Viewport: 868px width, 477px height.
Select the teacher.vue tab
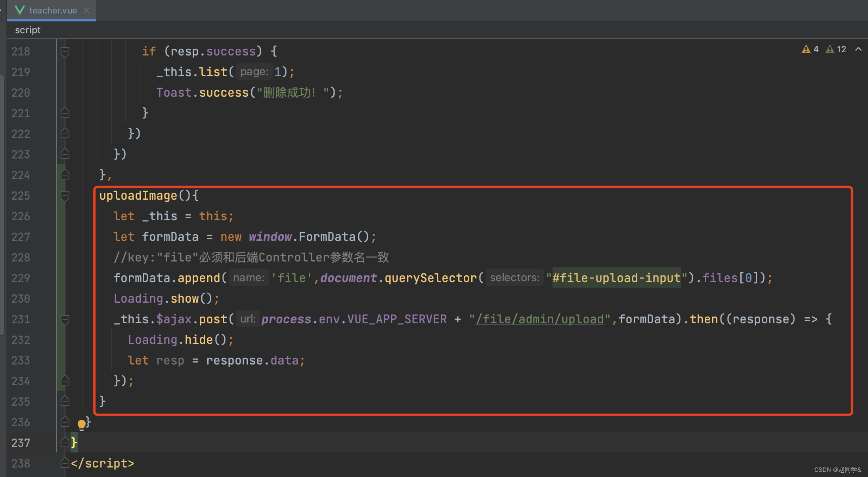[x=53, y=10]
